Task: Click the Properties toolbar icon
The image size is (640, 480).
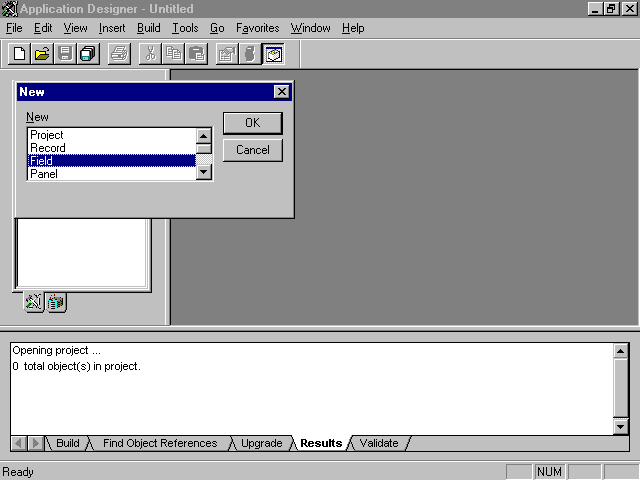Action: (227, 54)
